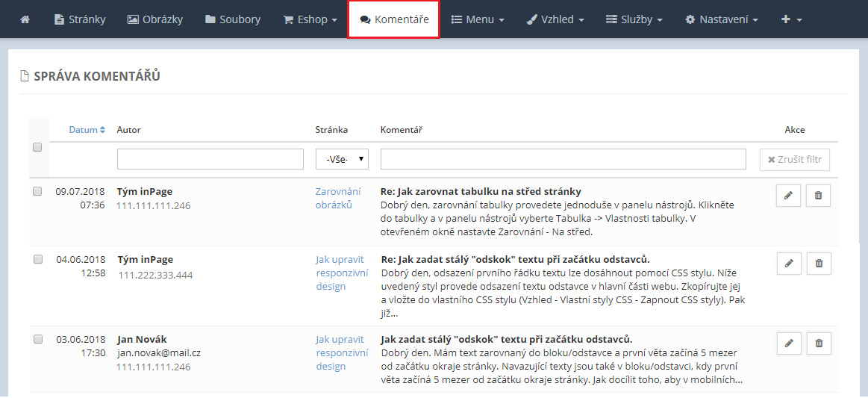The width and height of the screenshot is (868, 398).
Task: Check the 09.07.2018 comment row checkbox
Action: (x=37, y=192)
